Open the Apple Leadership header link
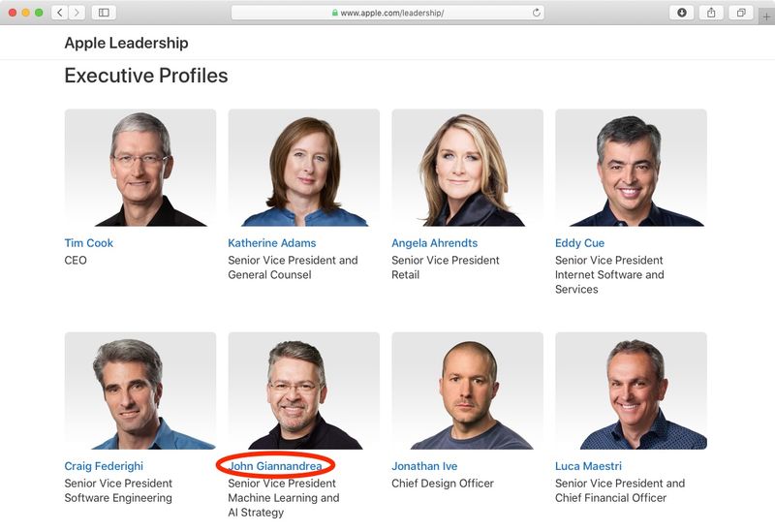775x532 pixels. tap(126, 43)
